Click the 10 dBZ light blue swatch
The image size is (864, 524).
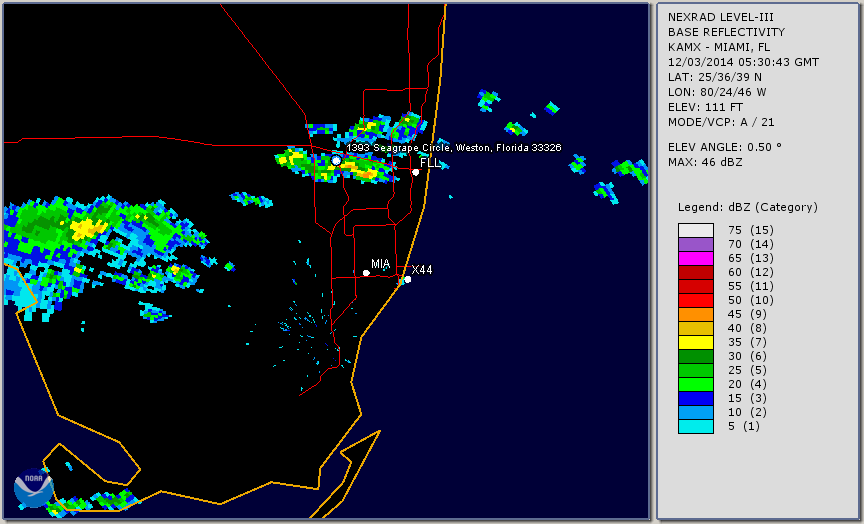pos(696,413)
